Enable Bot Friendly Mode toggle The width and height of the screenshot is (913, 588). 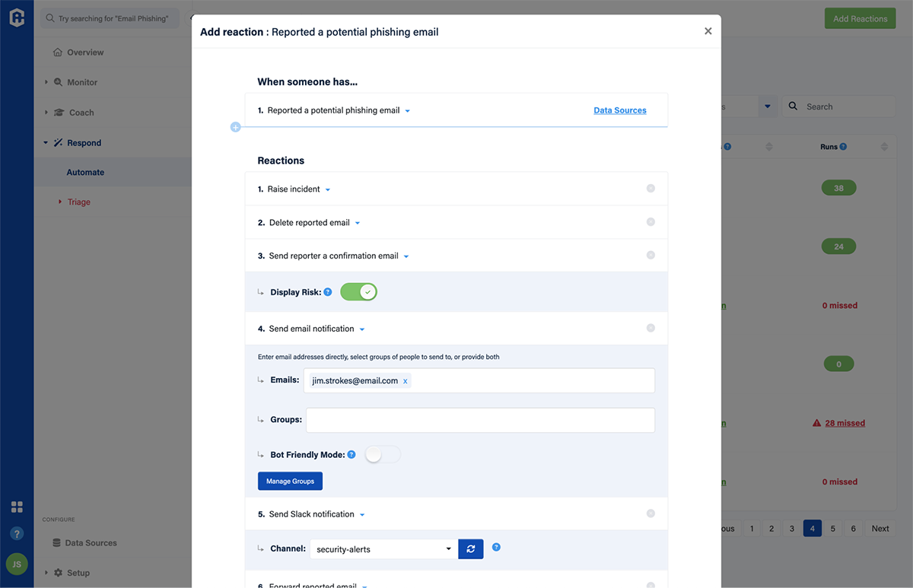point(383,455)
